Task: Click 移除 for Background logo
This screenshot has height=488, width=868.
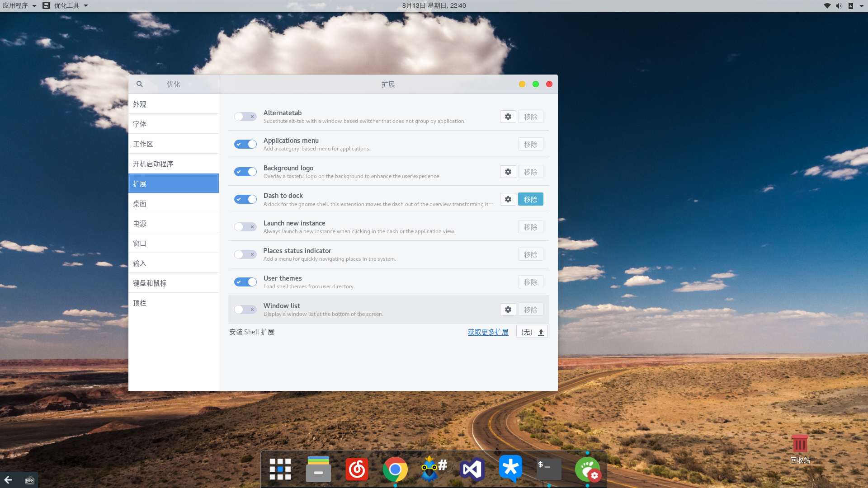Action: coord(531,172)
